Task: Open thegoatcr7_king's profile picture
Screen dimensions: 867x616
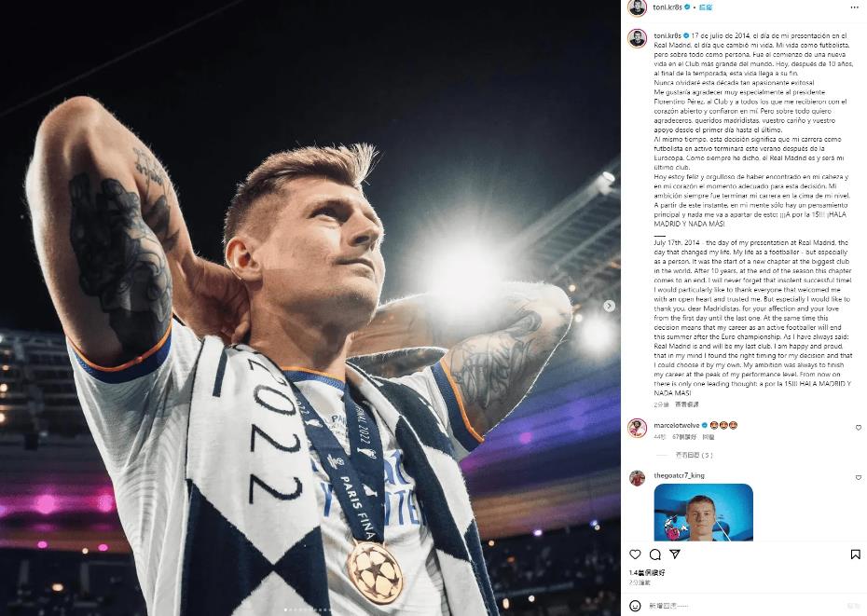Action: [x=638, y=478]
